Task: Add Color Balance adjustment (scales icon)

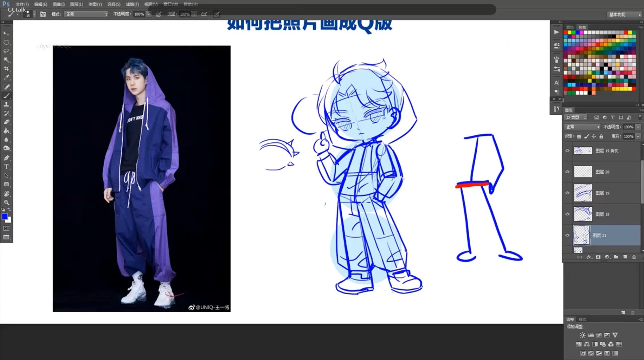Action: 587,344
